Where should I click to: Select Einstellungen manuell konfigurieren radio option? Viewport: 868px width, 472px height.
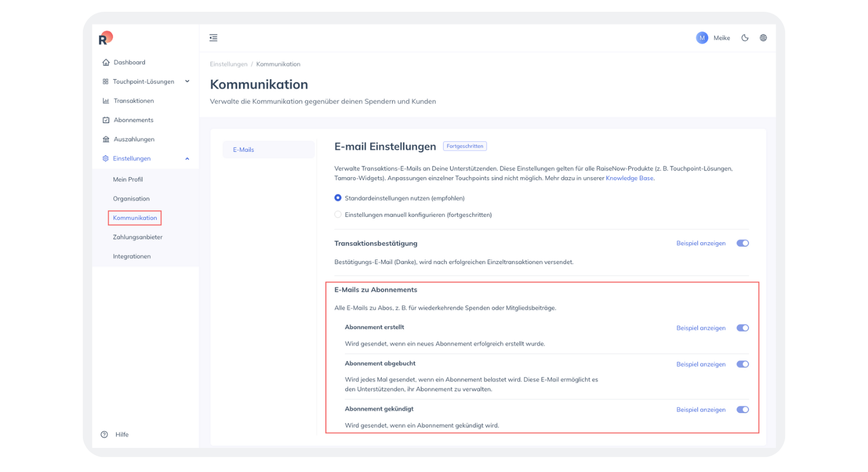click(338, 215)
